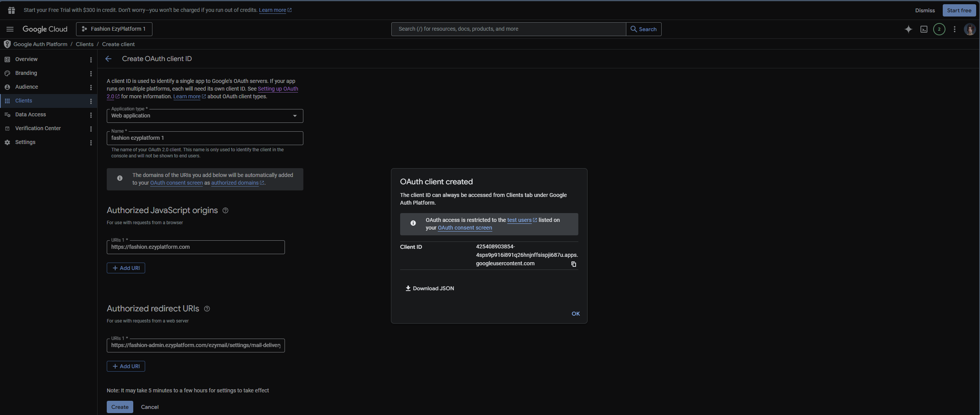Open the Fashion EzyPlatform 1 project picker
The height and width of the screenshot is (415, 980).
[x=114, y=29]
